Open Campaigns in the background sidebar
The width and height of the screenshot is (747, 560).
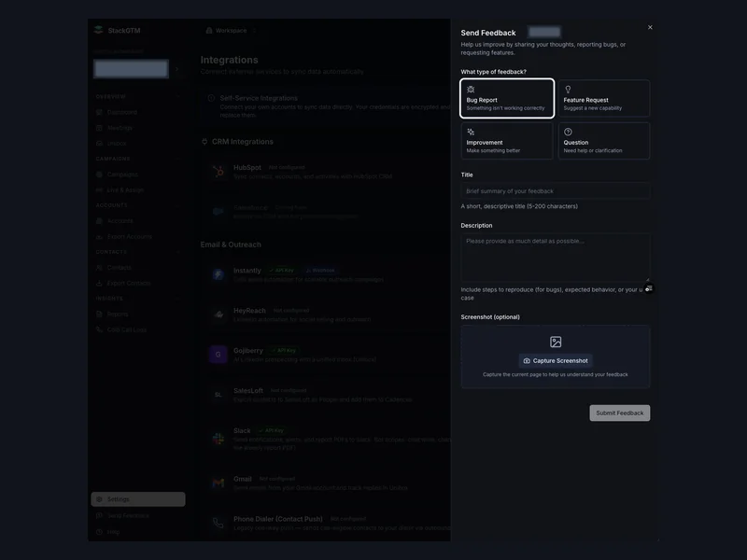pyautogui.click(x=122, y=175)
